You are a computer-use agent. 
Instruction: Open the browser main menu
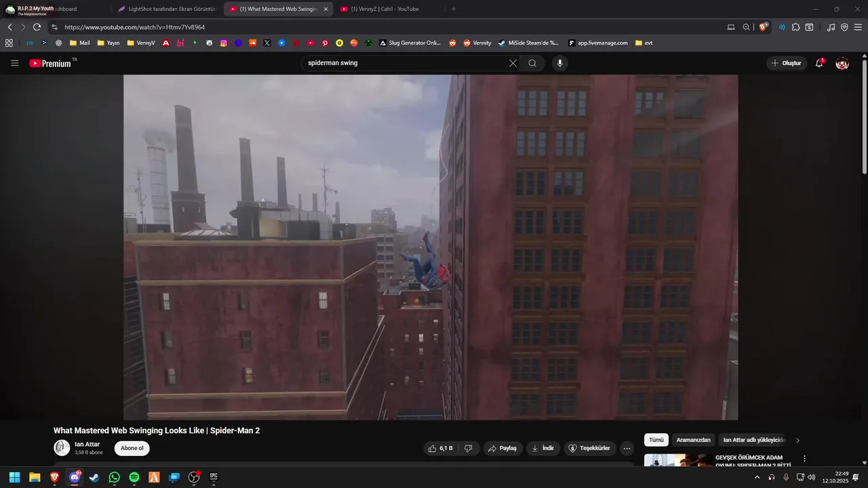pyautogui.click(x=858, y=27)
